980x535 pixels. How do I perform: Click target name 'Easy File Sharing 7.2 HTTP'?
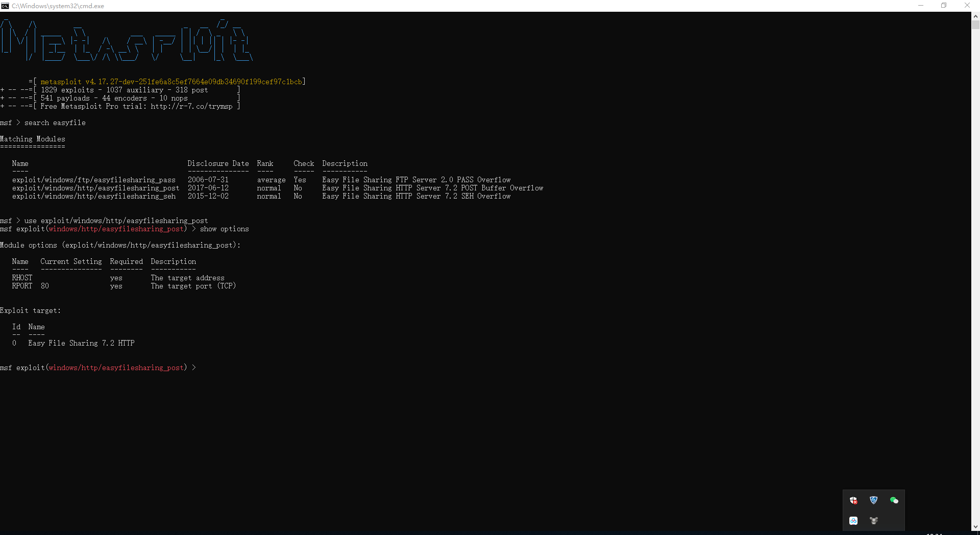point(82,343)
